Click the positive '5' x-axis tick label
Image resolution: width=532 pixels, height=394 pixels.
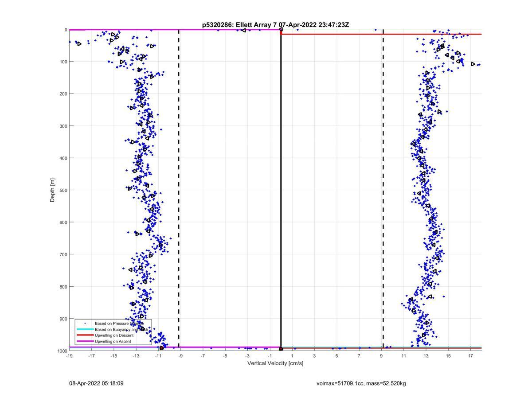[336, 355]
